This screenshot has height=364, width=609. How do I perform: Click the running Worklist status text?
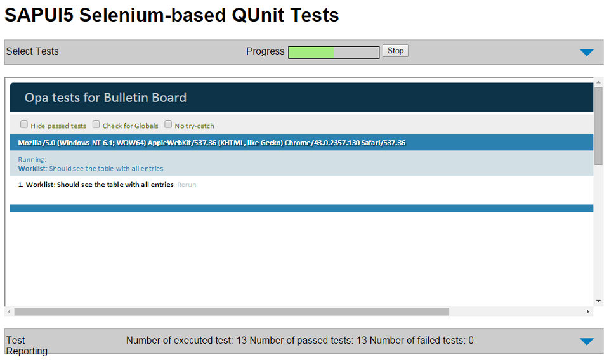(x=91, y=169)
